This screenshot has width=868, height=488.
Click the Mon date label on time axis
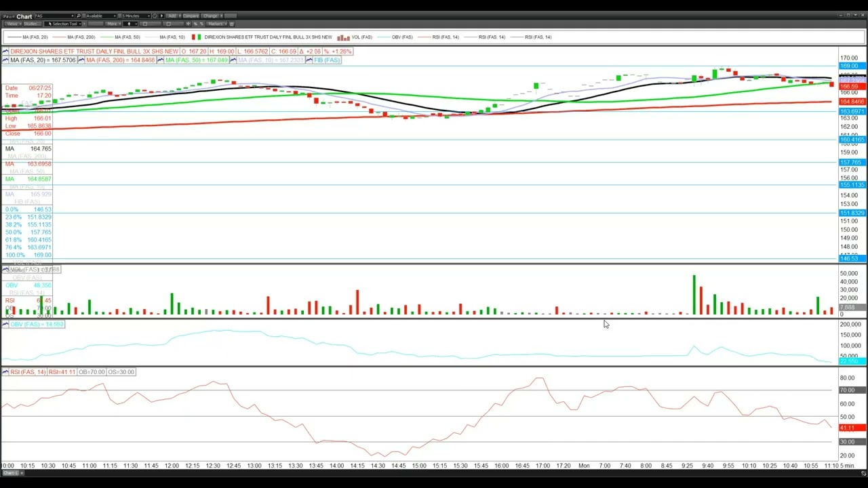point(584,466)
